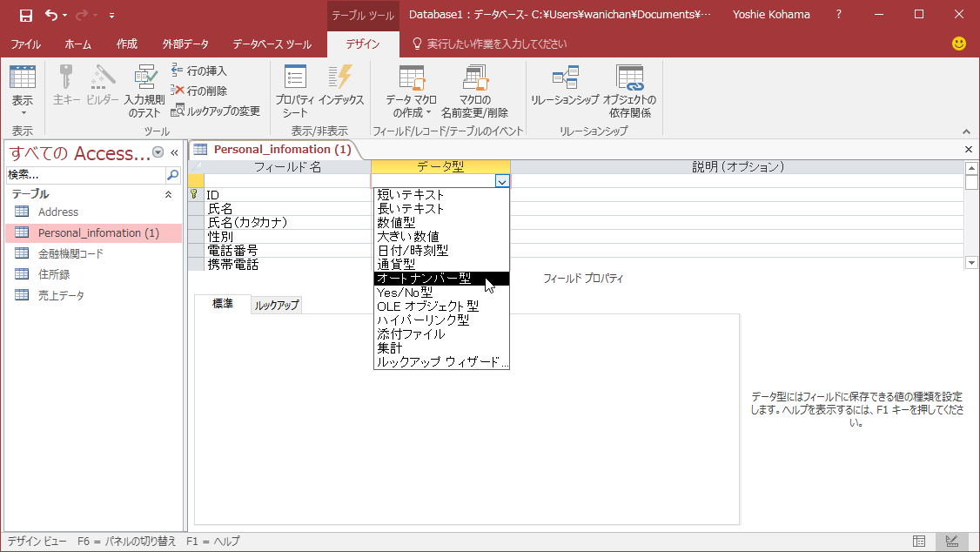Choose ルックアップ ウィザード option
The width and height of the screenshot is (980, 552).
click(441, 362)
